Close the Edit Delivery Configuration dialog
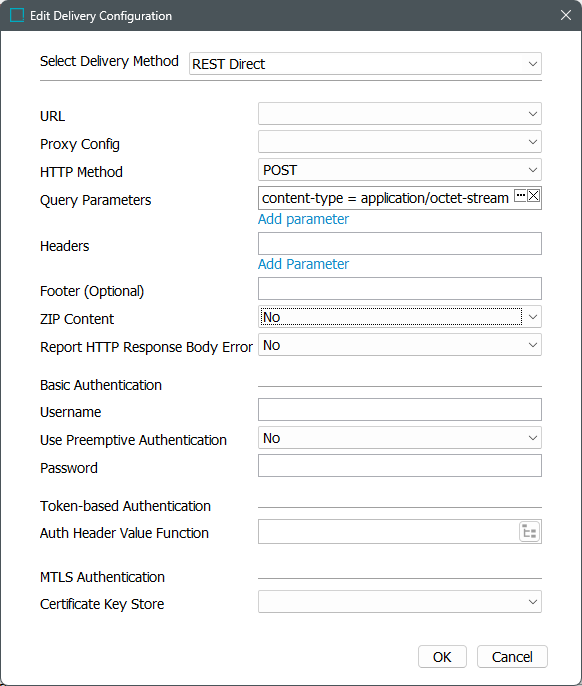This screenshot has width=582, height=686. (x=566, y=15)
